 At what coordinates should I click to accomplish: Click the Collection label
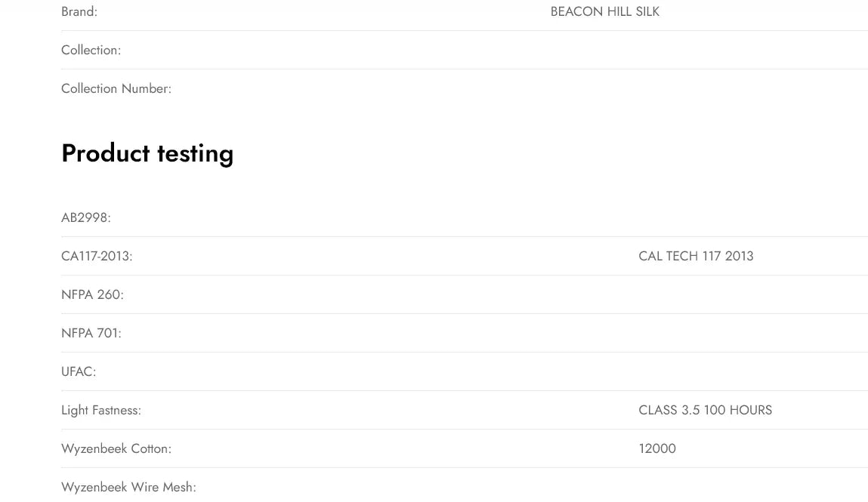91,51
